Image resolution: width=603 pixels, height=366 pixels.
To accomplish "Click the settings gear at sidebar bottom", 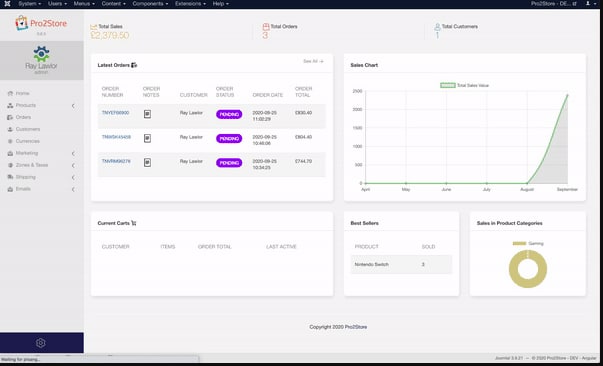I will 40,343.
